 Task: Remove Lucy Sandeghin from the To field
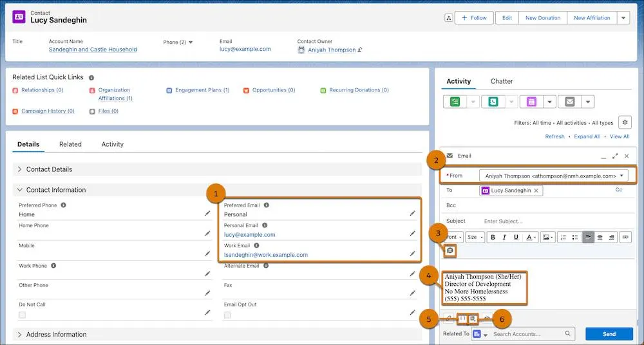(536, 191)
